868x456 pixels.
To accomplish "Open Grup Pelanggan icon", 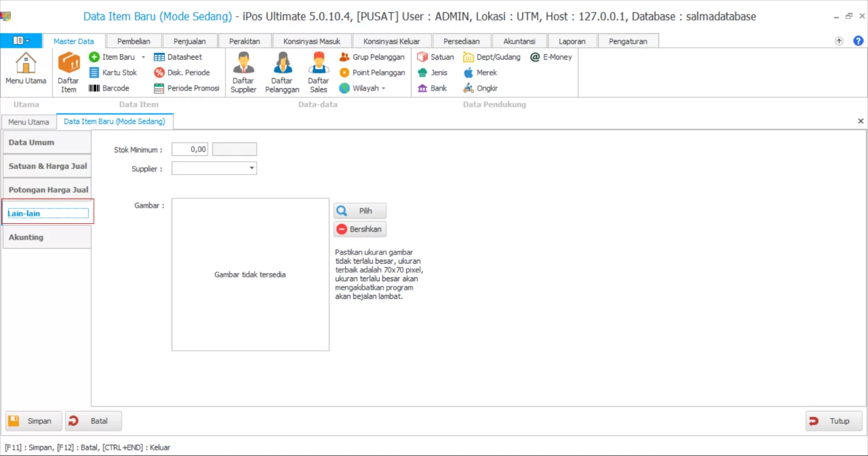I will (344, 57).
